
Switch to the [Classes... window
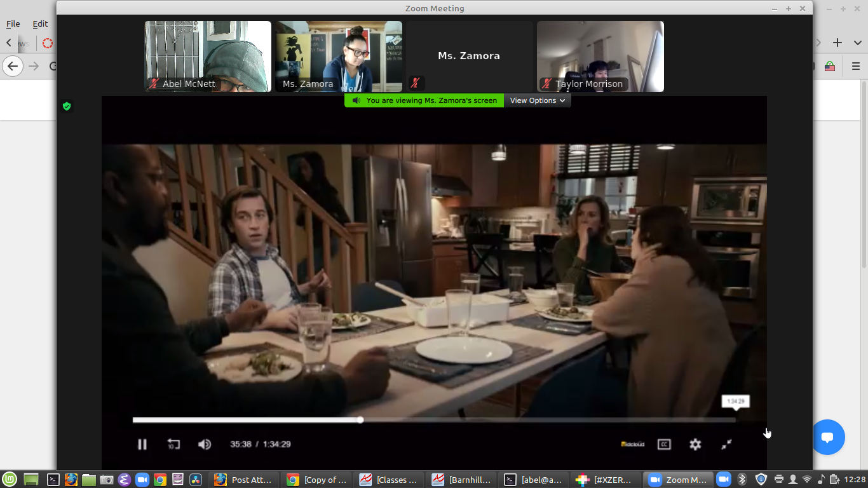click(389, 480)
